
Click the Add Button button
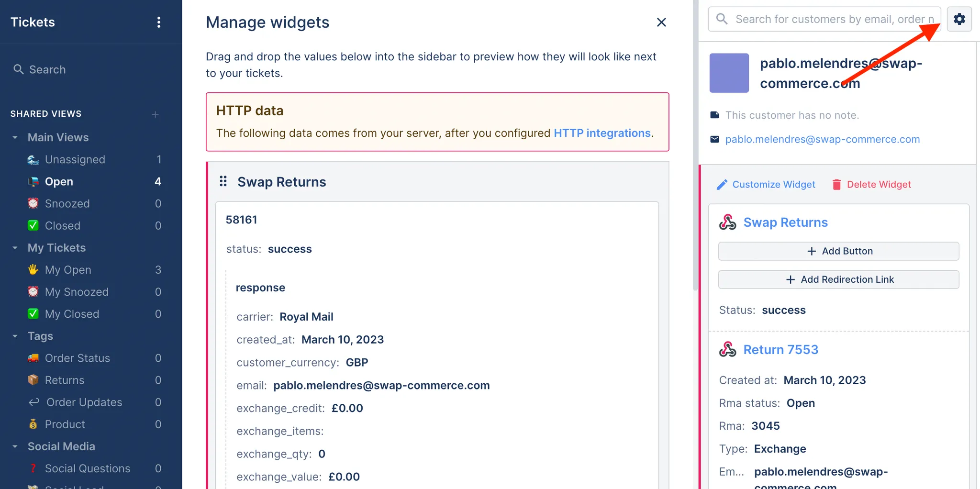click(x=838, y=251)
